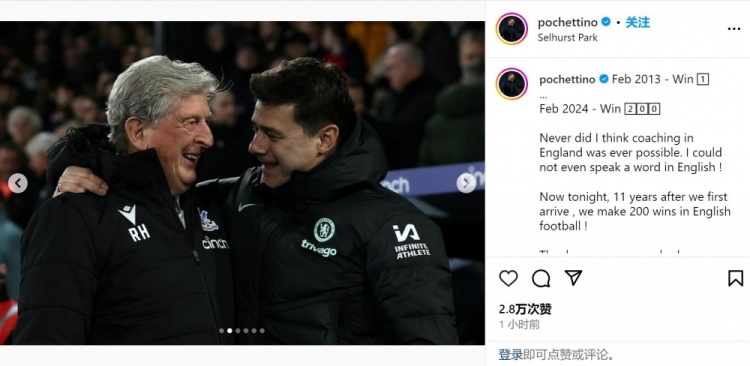
Task: Like the post with the heart icon
Action: pyautogui.click(x=508, y=278)
